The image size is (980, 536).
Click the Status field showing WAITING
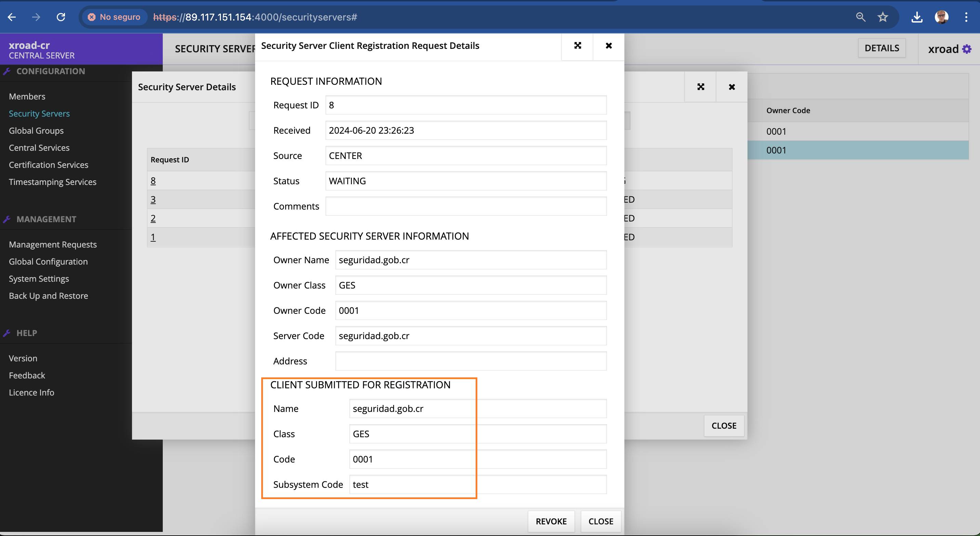coord(466,181)
